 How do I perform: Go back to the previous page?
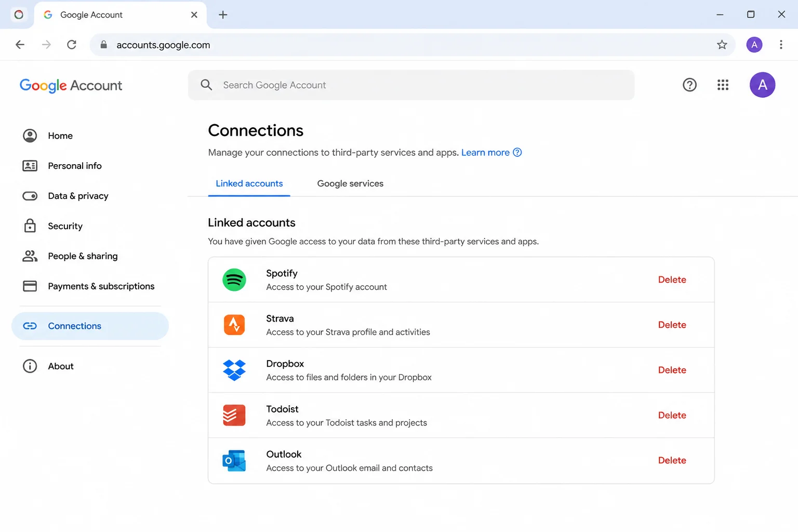click(x=20, y=45)
